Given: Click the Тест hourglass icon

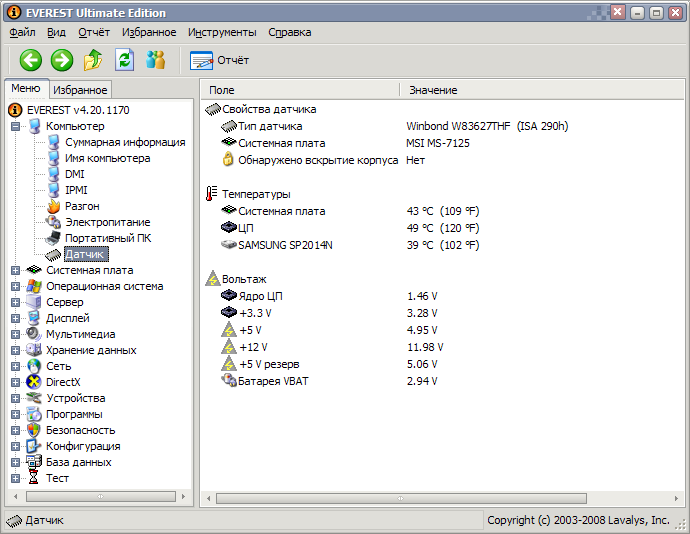Looking at the screenshot, I should (x=34, y=478).
